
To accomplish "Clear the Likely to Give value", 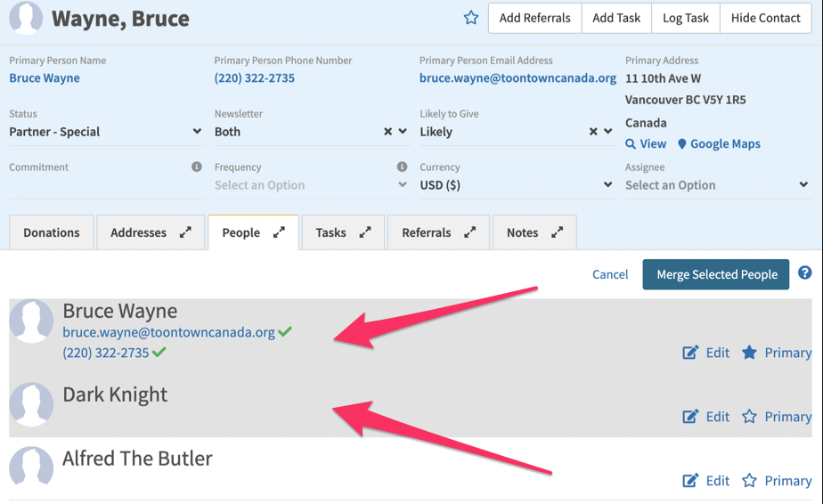I will (593, 131).
